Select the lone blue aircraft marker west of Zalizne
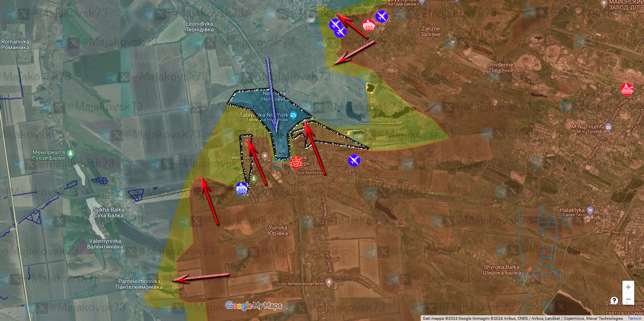Screen dimensions: 644x321 (382, 17)
